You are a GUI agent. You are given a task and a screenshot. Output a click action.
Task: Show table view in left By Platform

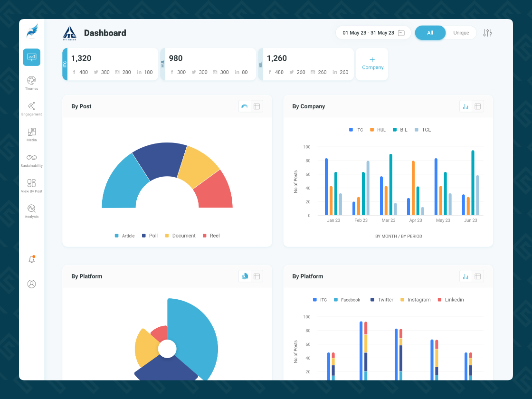pos(257,276)
